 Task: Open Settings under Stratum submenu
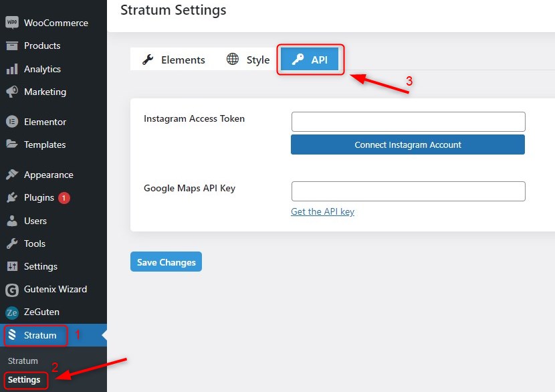[x=24, y=379]
